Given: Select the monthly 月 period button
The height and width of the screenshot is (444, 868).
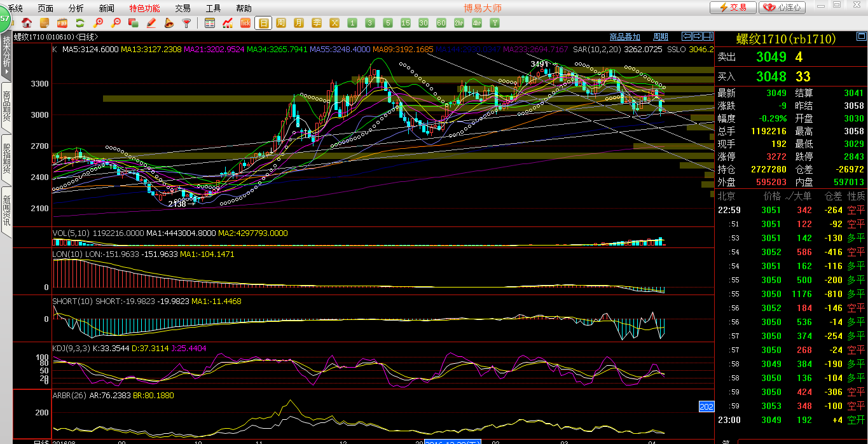Looking at the screenshot, I should pos(299,23).
